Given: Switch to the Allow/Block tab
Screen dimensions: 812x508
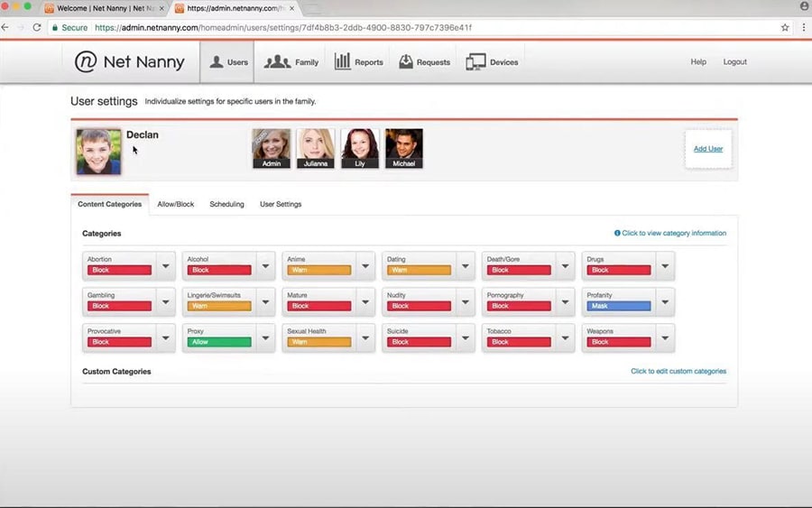Looking at the screenshot, I should pos(176,204).
